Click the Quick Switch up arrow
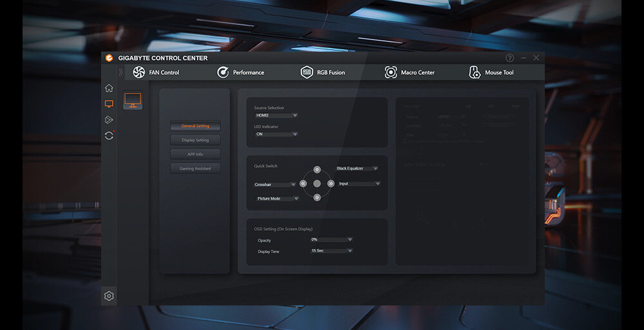Image resolution: width=644 pixels, height=330 pixels. click(317, 170)
